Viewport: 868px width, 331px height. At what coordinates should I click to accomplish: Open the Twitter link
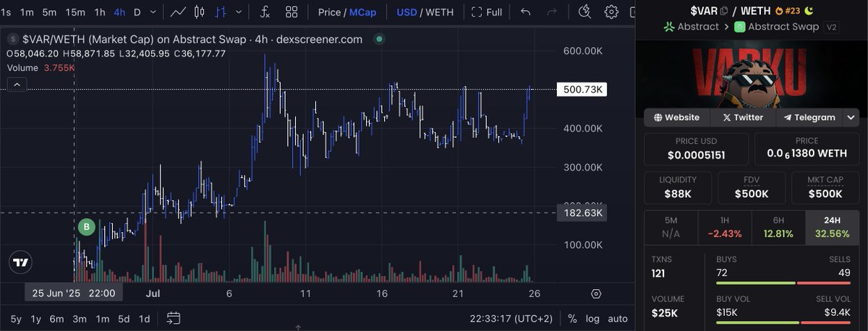click(743, 117)
